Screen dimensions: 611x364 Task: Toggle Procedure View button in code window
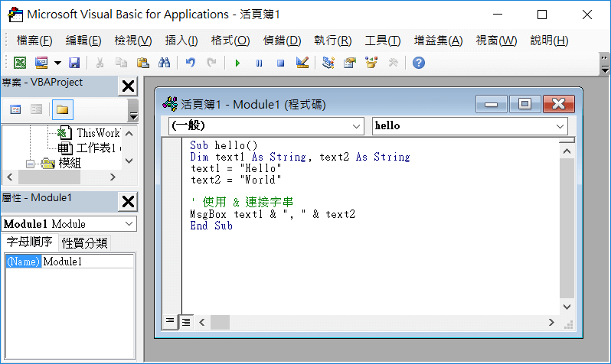point(170,322)
